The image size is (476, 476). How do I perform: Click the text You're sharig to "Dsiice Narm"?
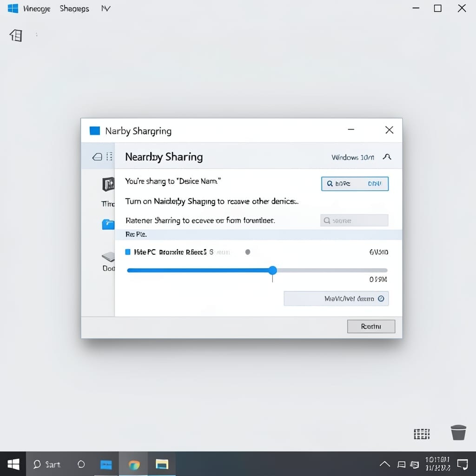click(173, 181)
